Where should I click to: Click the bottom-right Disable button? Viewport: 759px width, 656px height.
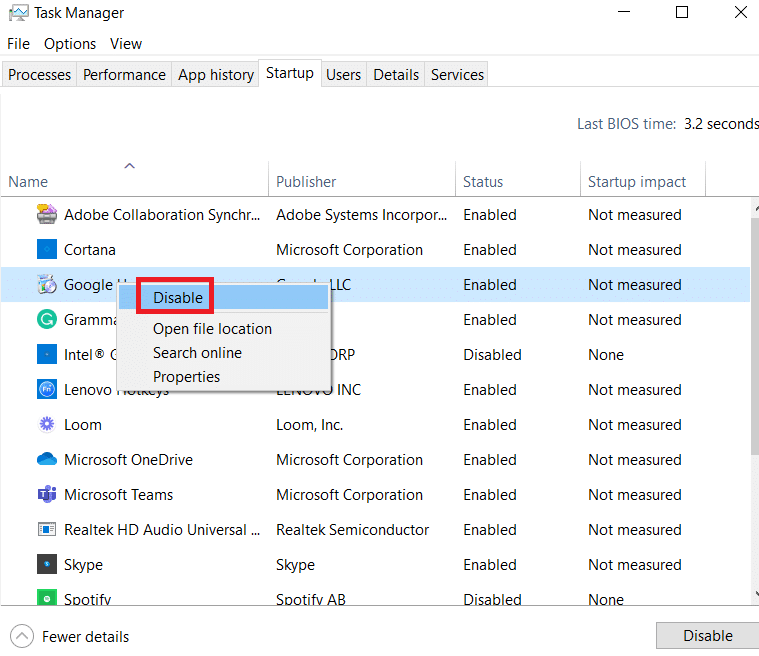pyautogui.click(x=708, y=635)
